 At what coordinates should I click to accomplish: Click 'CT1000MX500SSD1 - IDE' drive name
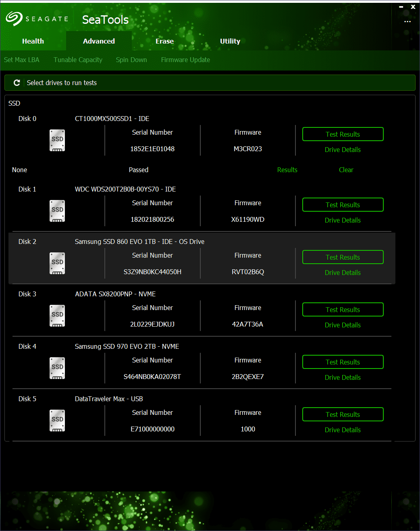pyautogui.click(x=112, y=119)
